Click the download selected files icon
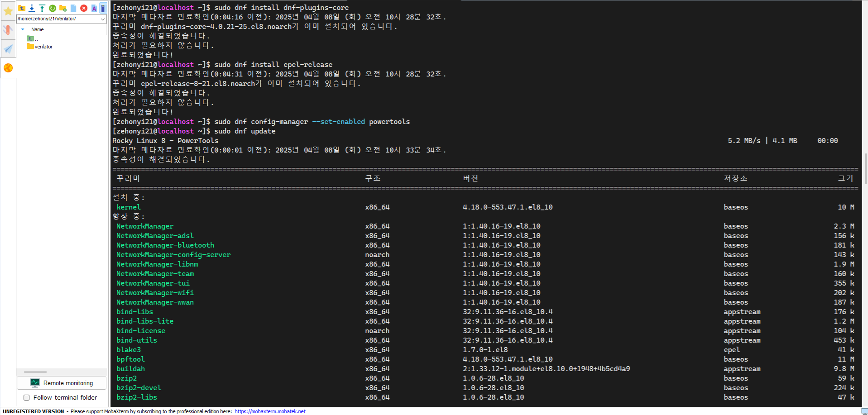 (x=32, y=8)
